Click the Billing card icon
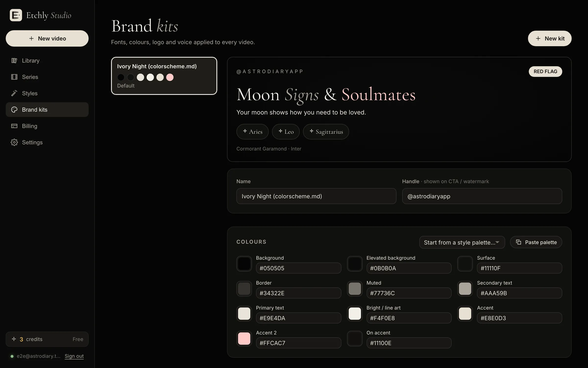This screenshot has width=588, height=368. [x=14, y=126]
